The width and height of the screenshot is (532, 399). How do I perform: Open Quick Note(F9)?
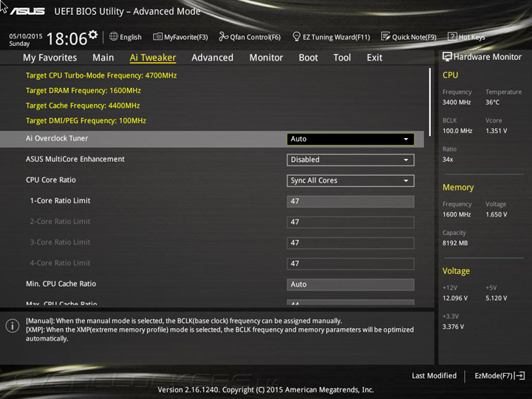(415, 37)
